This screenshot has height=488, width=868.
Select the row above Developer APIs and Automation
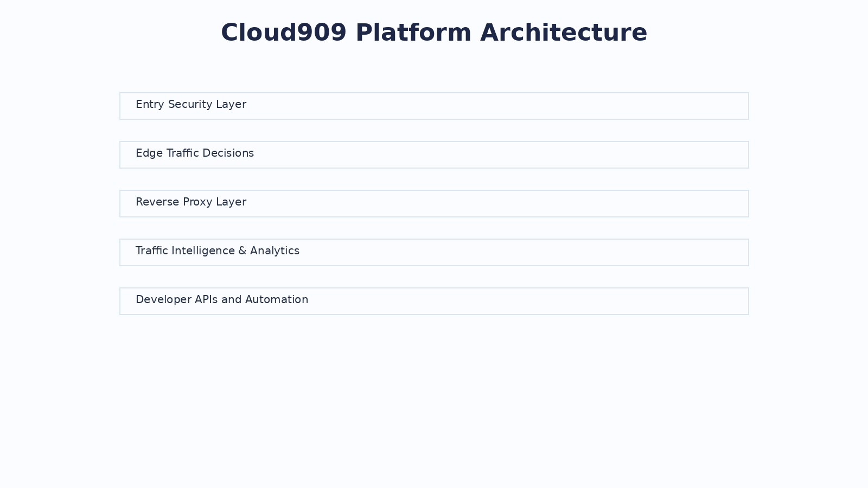pyautogui.click(x=434, y=252)
